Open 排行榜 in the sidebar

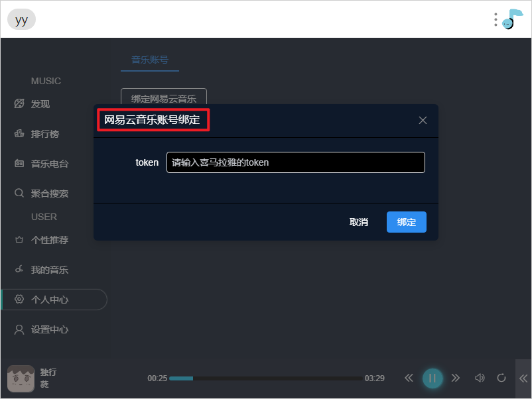coord(44,134)
